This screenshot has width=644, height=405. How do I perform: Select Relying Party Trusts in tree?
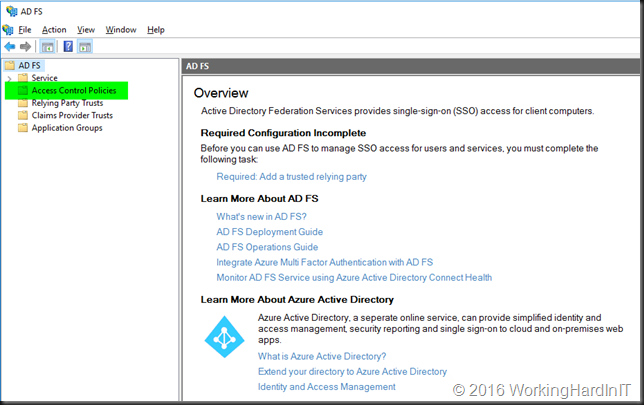(67, 103)
